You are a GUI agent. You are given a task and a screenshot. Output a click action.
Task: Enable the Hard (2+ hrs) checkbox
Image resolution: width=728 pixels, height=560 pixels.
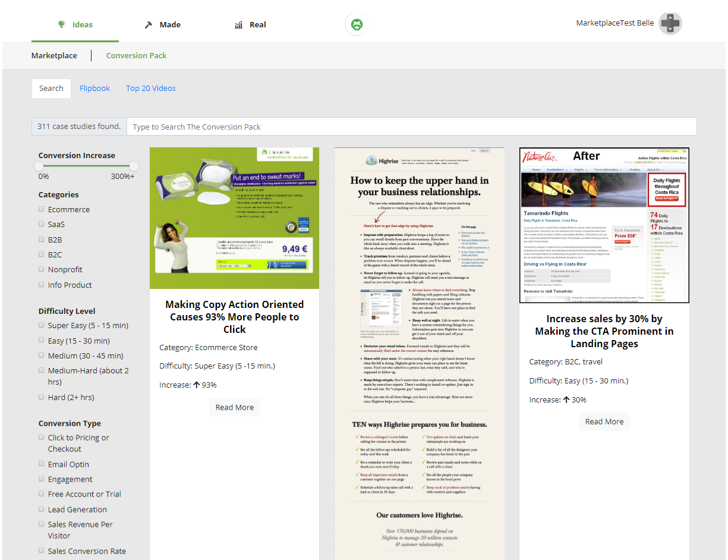(41, 397)
